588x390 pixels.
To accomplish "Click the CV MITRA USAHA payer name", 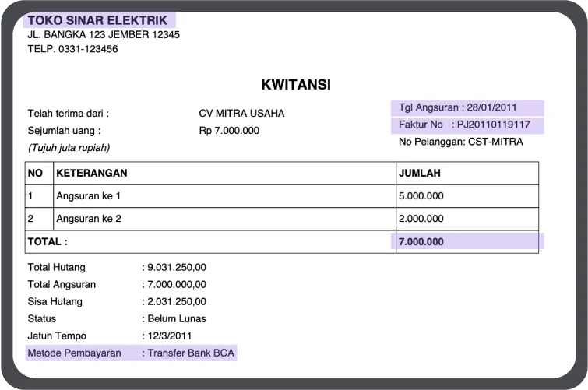I will [x=241, y=114].
